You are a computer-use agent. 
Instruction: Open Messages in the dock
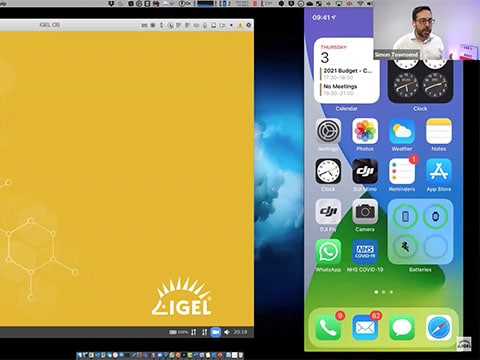coord(402,327)
